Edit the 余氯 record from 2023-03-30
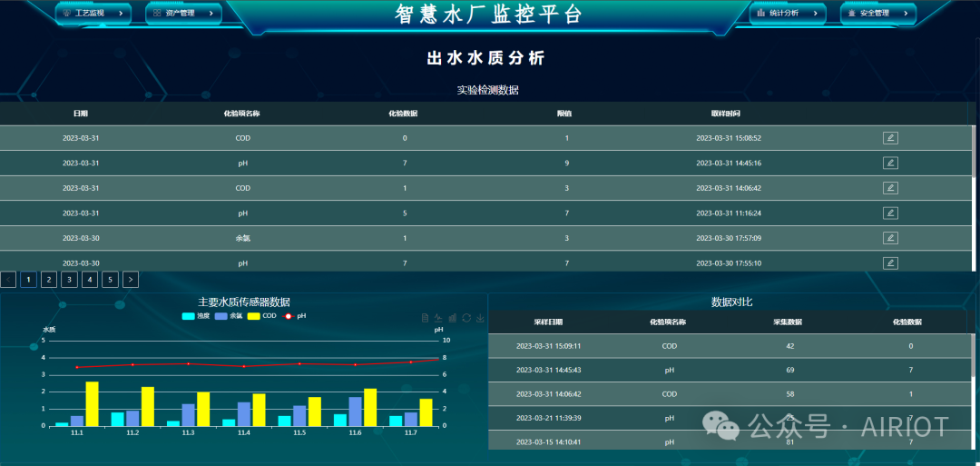Viewport: 980px width, 466px height. [890, 238]
